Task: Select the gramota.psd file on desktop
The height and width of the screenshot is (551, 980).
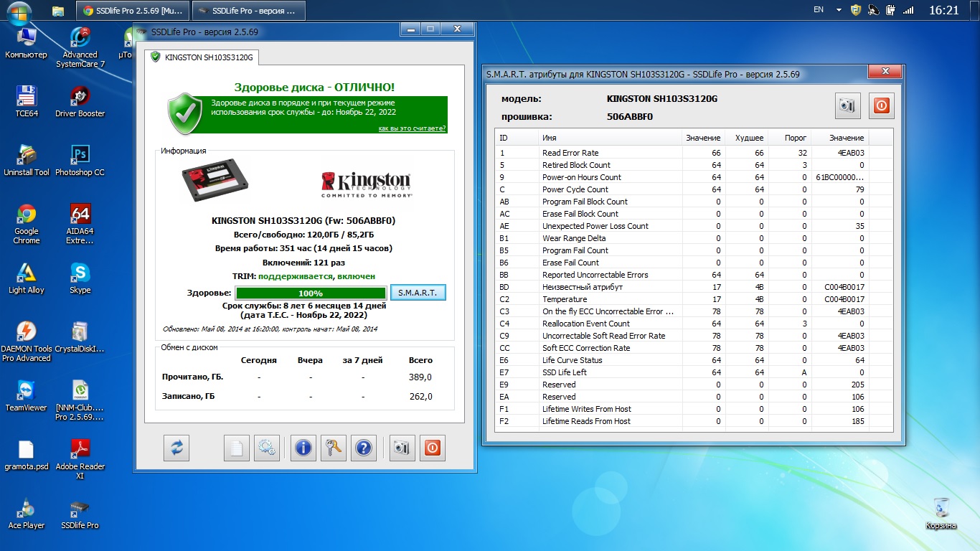Action: click(27, 456)
